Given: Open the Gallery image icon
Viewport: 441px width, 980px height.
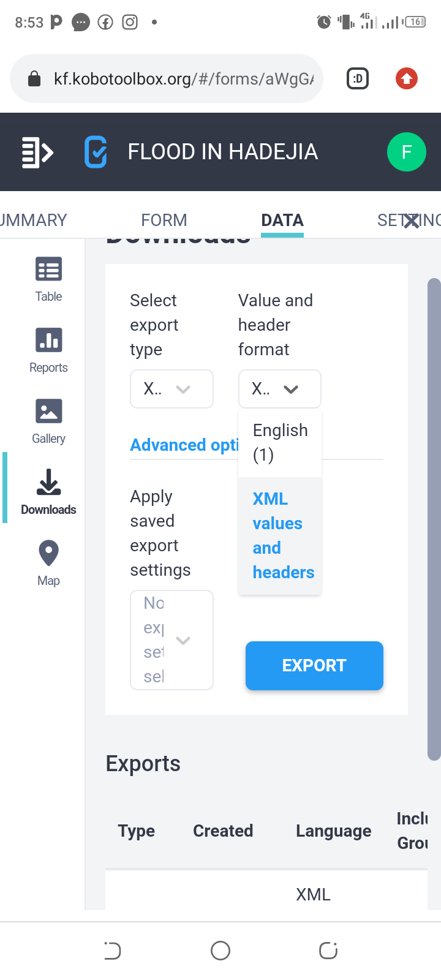Looking at the screenshot, I should pos(48,421).
